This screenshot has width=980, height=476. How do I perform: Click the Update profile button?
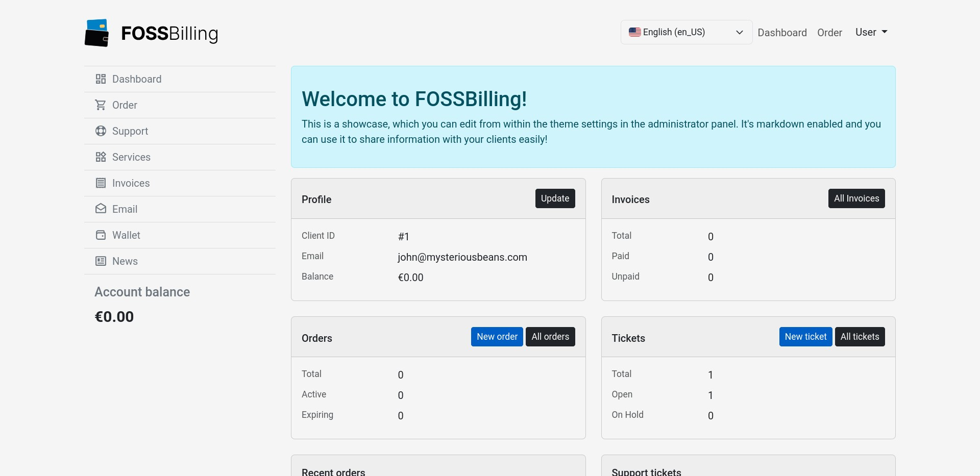coord(555,198)
